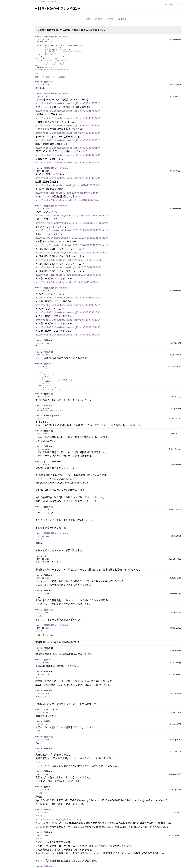186x868 pixels.
Task: Select the ID:Zusq94qY poster ID
Action: 175,85
